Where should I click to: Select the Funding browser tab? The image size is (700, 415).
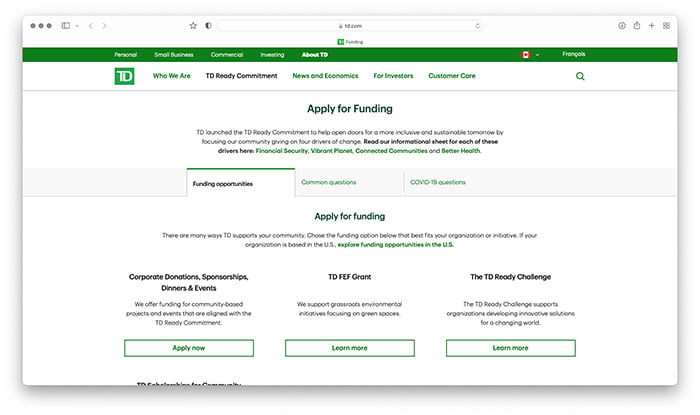(350, 42)
